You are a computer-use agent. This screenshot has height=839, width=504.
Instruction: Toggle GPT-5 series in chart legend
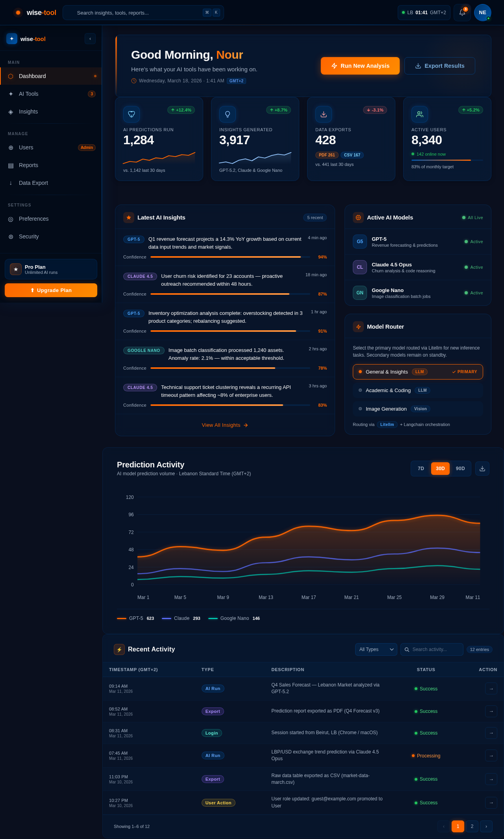coord(135,618)
